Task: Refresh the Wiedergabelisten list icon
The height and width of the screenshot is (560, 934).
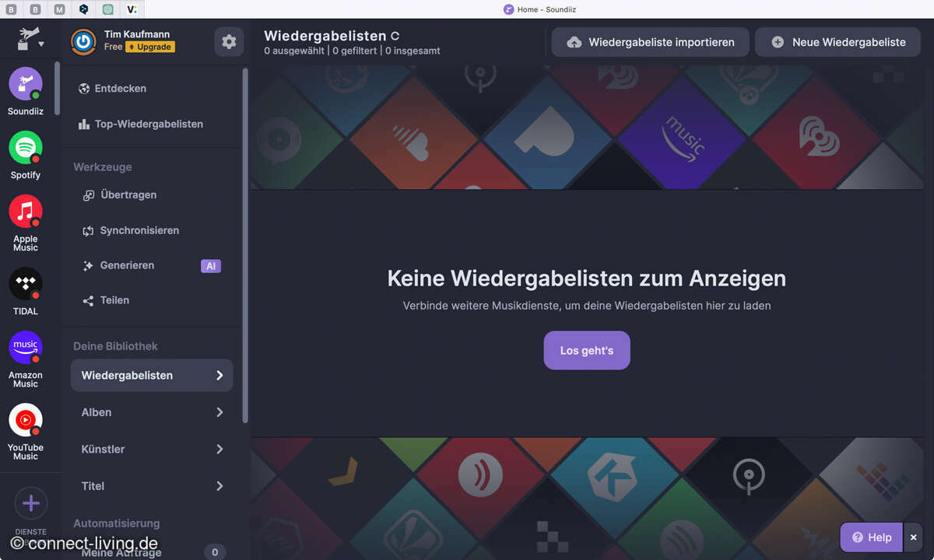Action: point(395,36)
